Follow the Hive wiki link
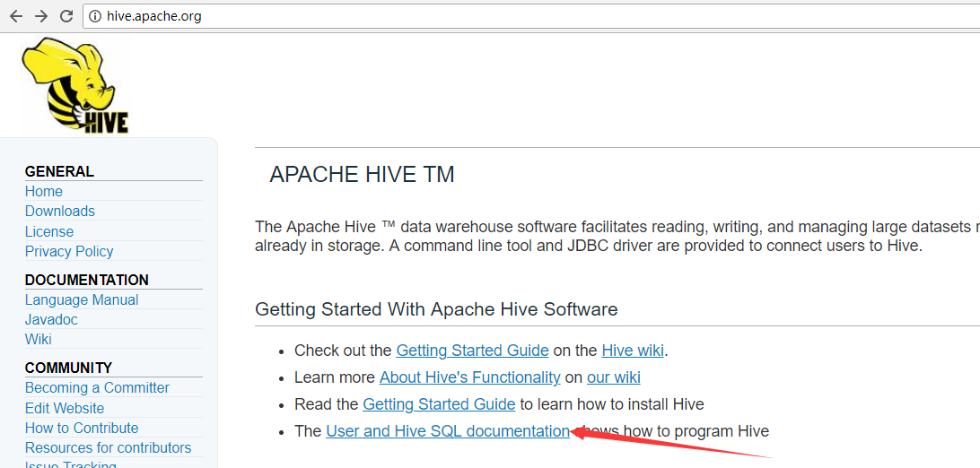 [x=633, y=351]
